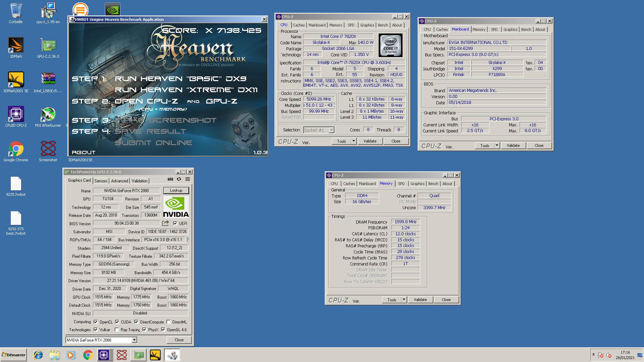Toggle OpenGL 4.6 checkbox
The height and width of the screenshot is (362, 644).
point(163,329)
